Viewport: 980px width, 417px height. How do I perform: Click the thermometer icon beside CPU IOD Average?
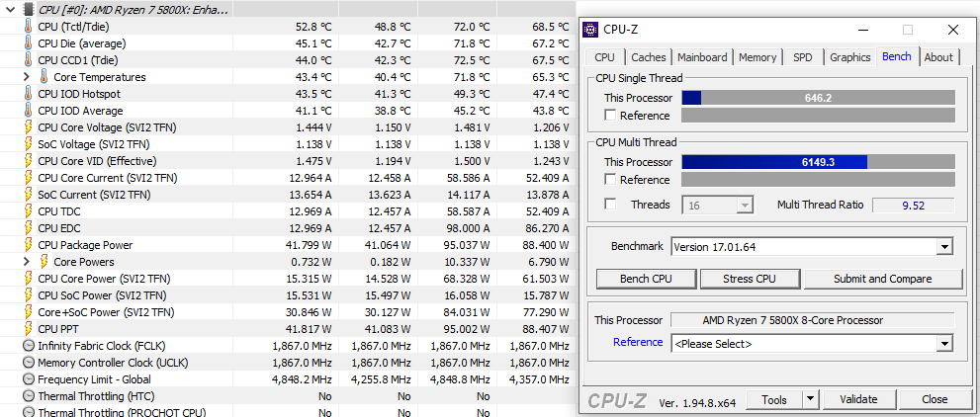point(28,111)
